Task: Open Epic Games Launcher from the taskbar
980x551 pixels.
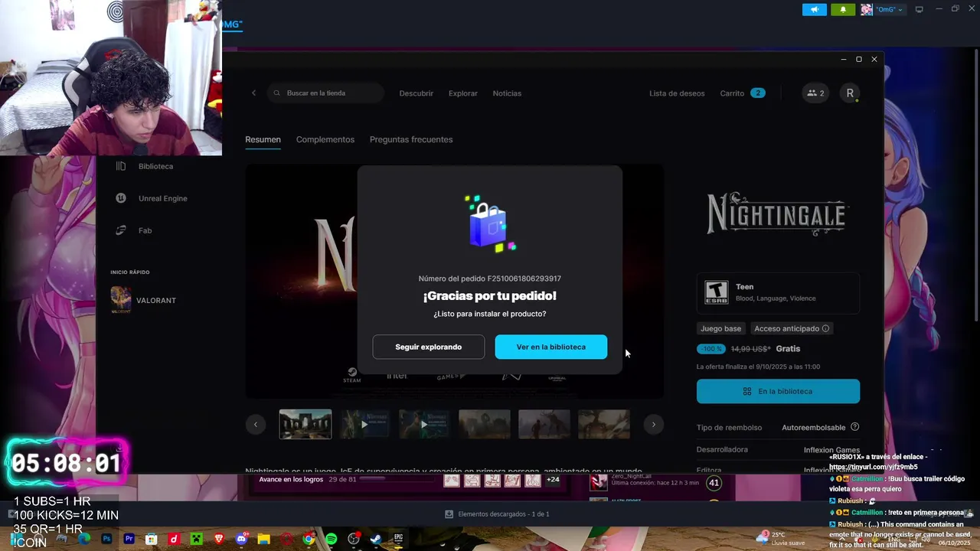Action: [398, 539]
